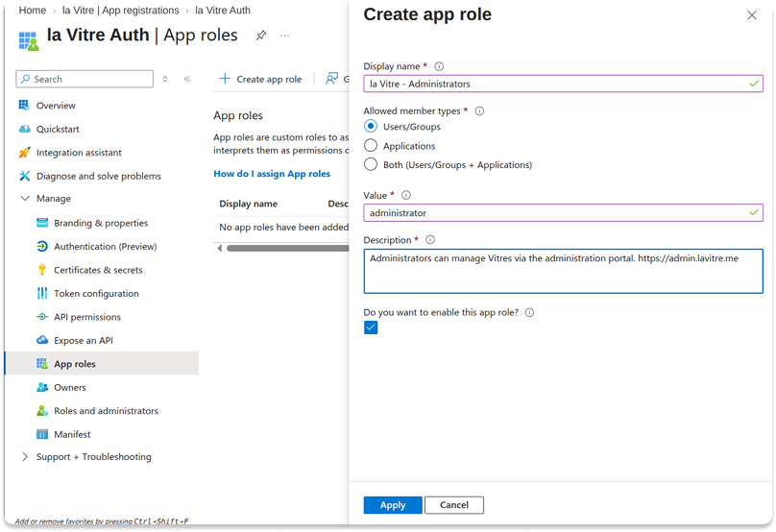
Task: Click la Vitre Auth breadcrumb
Action: (x=223, y=11)
